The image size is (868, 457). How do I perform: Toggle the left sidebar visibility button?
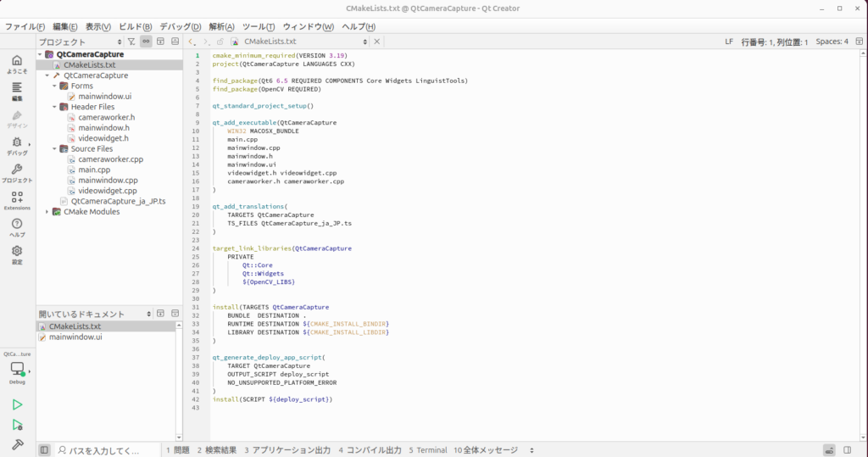(x=44, y=450)
